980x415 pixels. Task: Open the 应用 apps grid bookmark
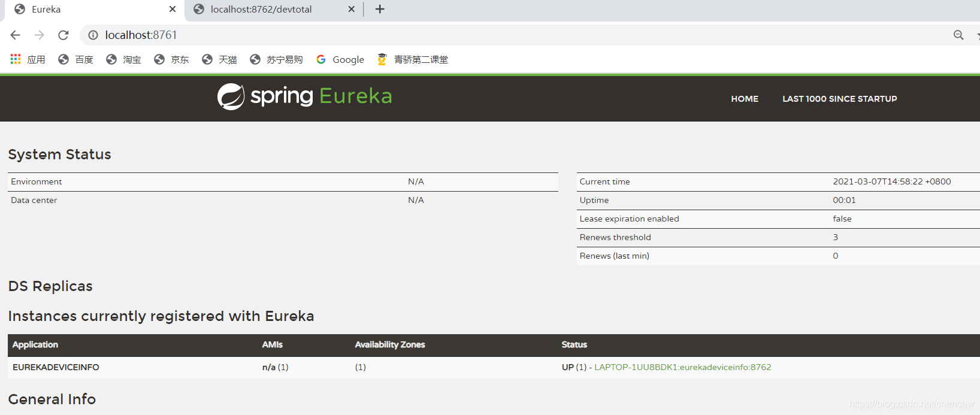(x=28, y=59)
